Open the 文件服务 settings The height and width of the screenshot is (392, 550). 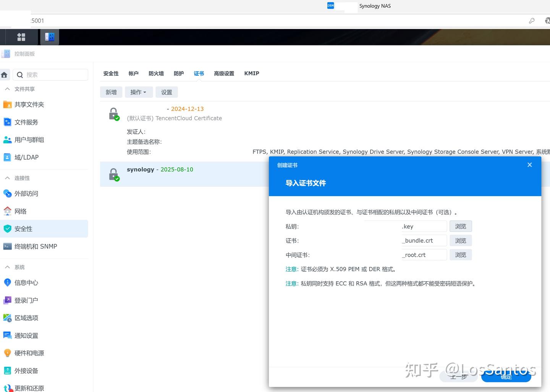coord(26,122)
